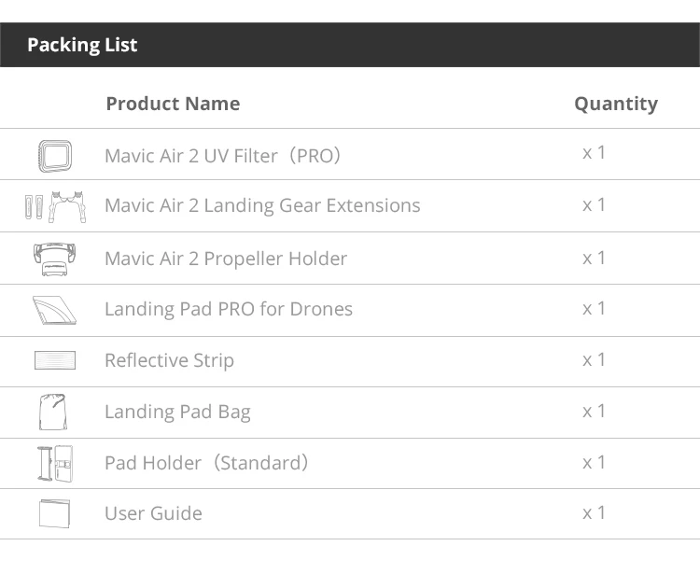Click the Product Name column header
Image resolution: width=700 pixels, height=588 pixels.
(x=173, y=104)
